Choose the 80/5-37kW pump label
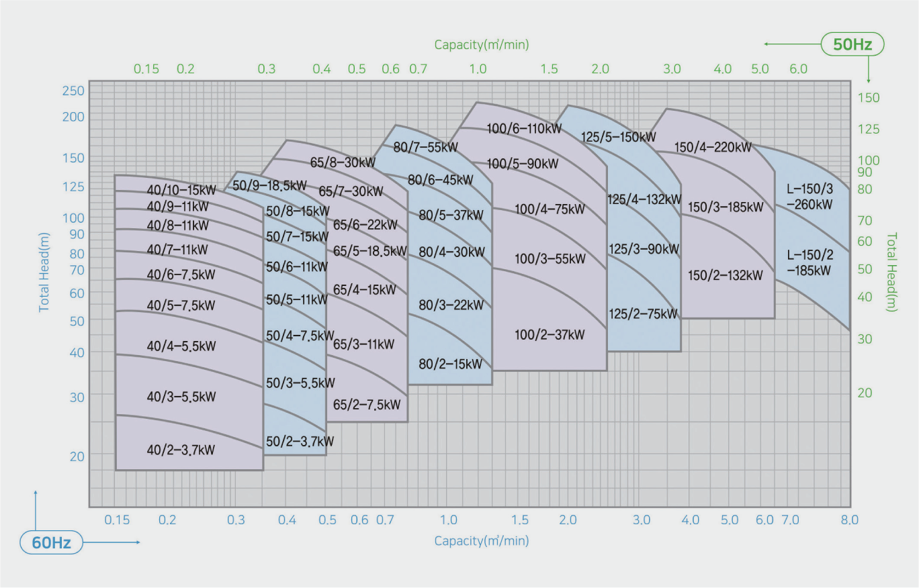The image size is (919, 588). [x=451, y=216]
